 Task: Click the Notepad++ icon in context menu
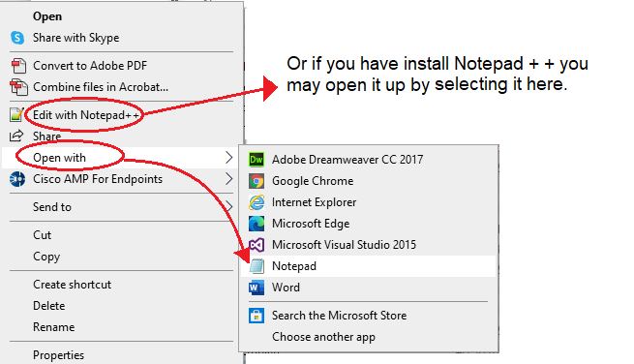pos(16,115)
